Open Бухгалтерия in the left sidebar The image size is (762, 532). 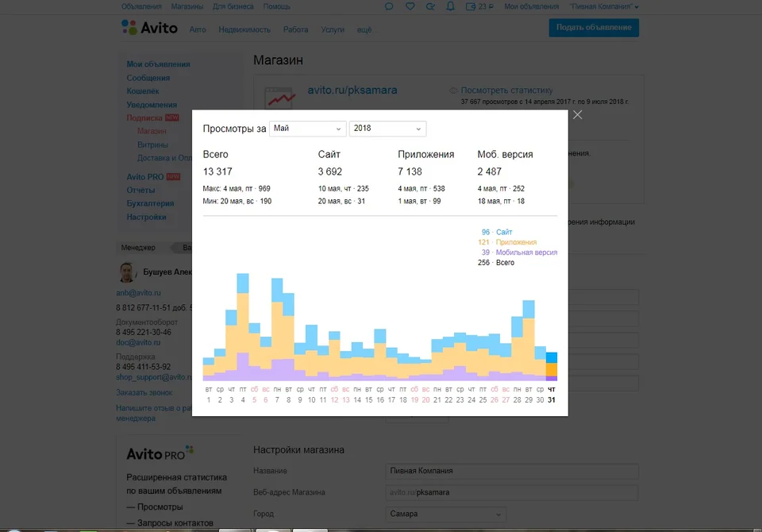(x=150, y=203)
